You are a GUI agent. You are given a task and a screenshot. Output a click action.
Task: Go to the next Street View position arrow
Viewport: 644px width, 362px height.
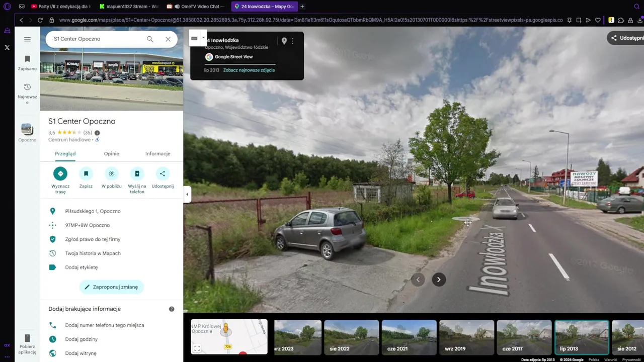(x=439, y=280)
